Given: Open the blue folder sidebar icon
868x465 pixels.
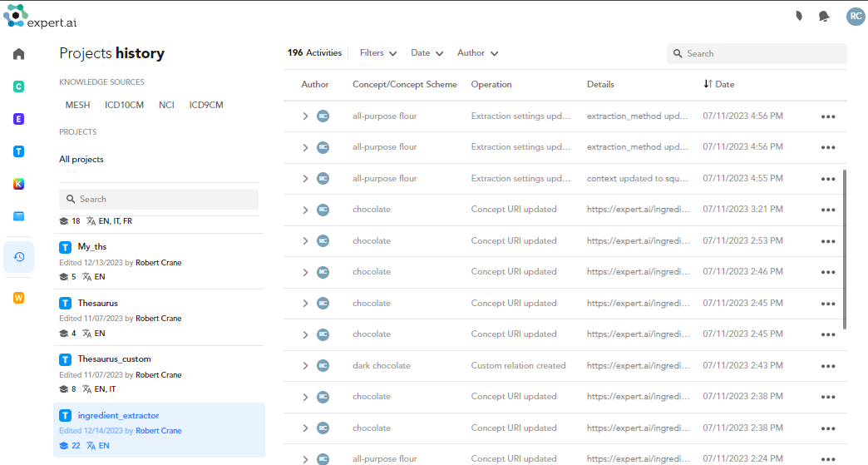Looking at the screenshot, I should [x=18, y=216].
